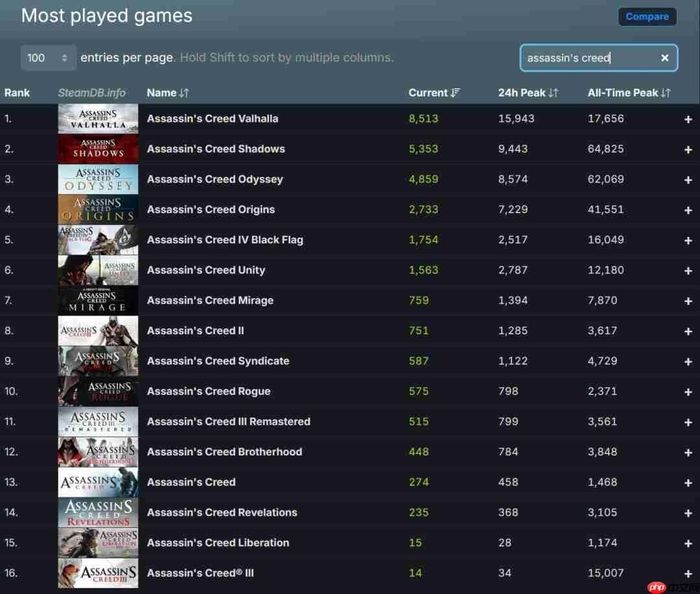Screen dimensions: 700x594
Task: Click the plus icon beside Assassin's Creed Syndicate
Action: (688, 361)
